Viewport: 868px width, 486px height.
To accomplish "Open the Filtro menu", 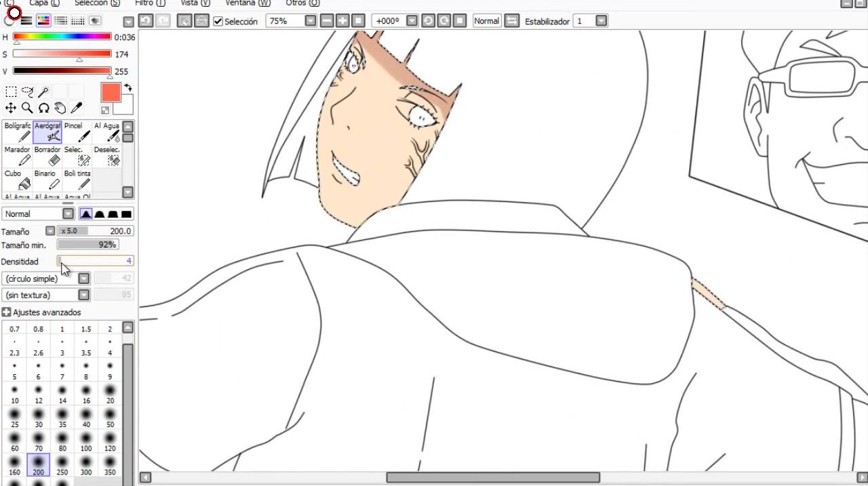I will click(x=149, y=3).
